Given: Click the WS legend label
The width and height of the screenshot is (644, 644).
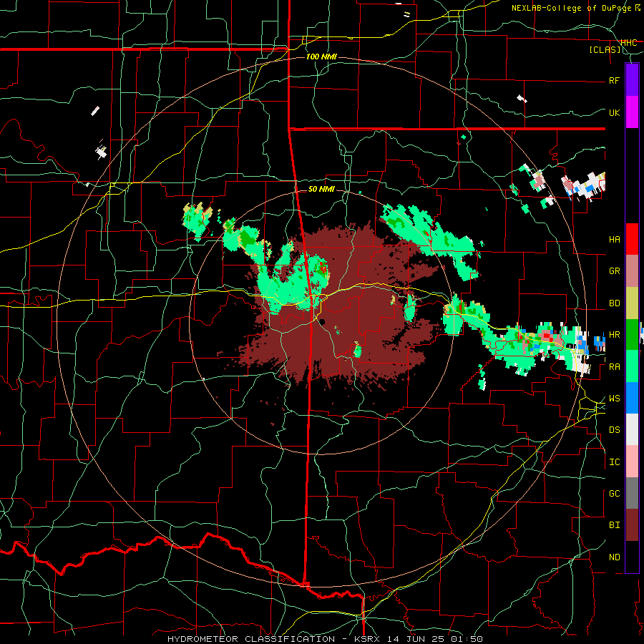Looking at the screenshot, I should (615, 399).
